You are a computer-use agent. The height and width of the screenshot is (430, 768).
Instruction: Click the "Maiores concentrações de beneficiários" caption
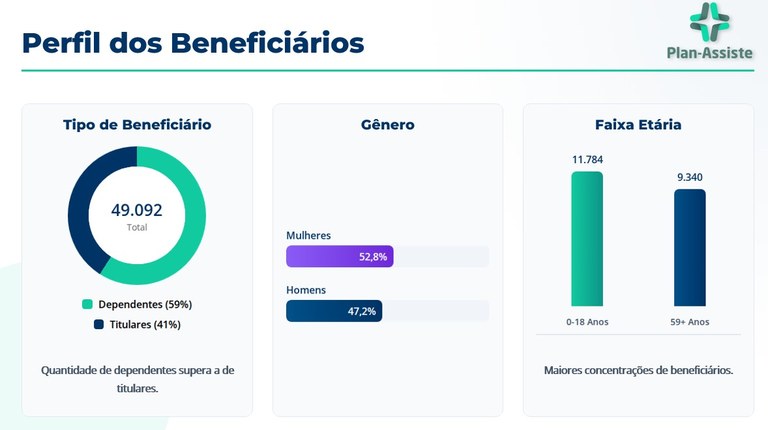(638, 370)
